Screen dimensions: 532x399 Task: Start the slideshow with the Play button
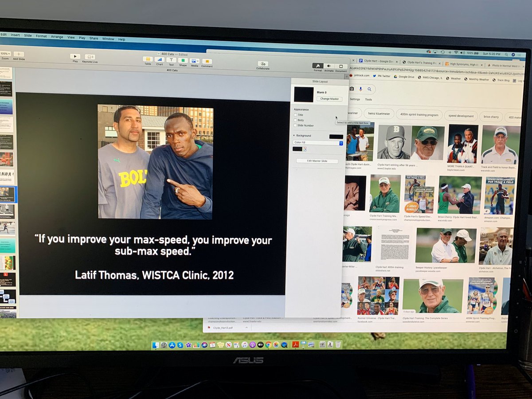click(x=75, y=57)
